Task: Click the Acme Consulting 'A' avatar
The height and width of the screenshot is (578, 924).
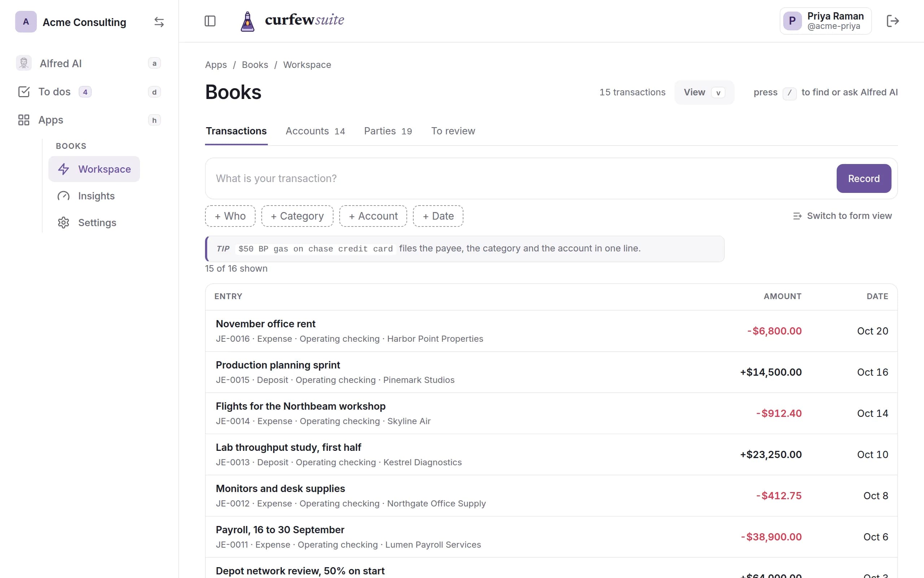Action: 26,22
